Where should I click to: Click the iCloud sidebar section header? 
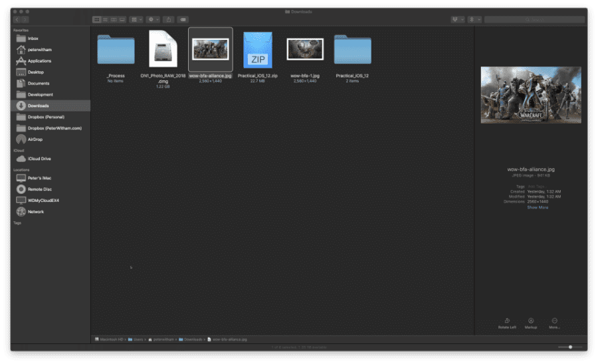pos(19,151)
